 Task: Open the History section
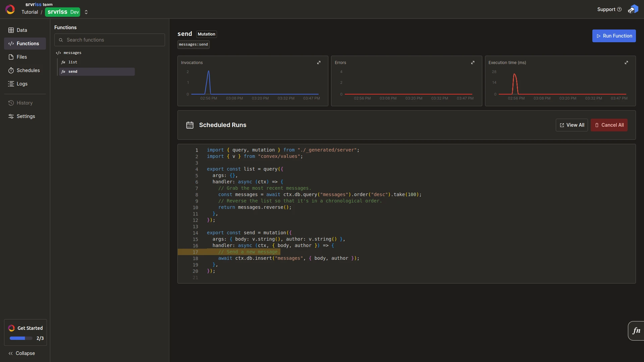[x=25, y=103]
